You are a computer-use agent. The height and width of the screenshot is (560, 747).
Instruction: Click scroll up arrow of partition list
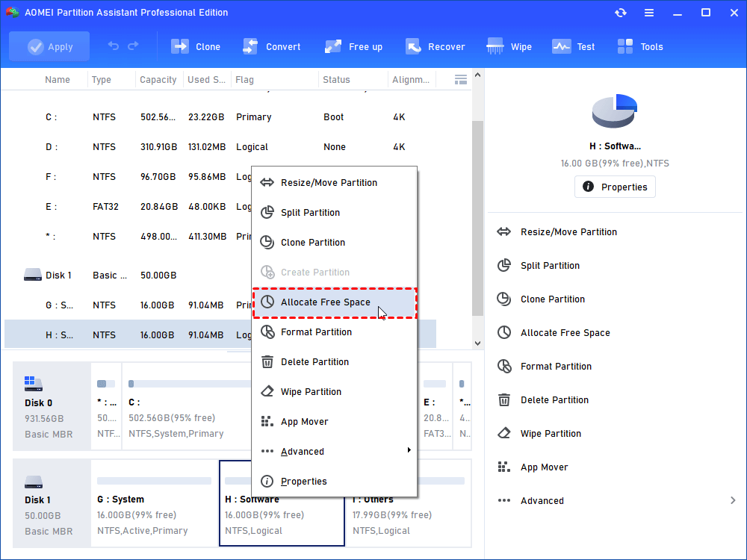click(477, 75)
